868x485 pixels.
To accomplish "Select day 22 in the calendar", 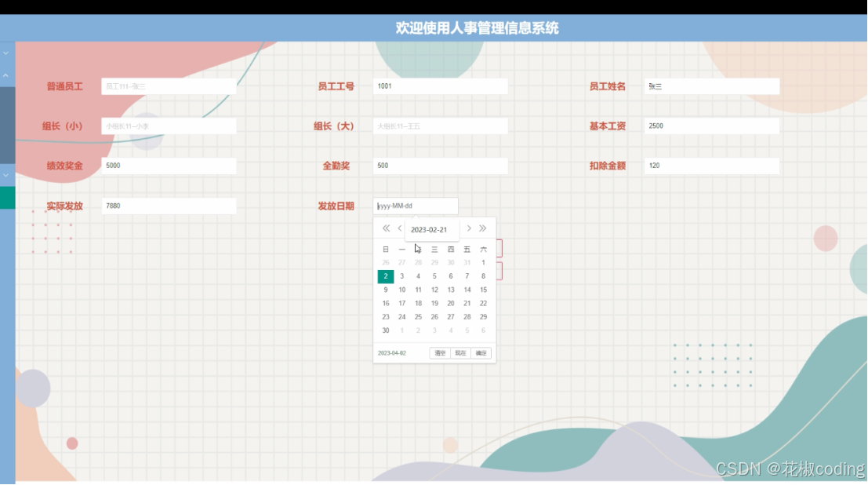I will 483,303.
